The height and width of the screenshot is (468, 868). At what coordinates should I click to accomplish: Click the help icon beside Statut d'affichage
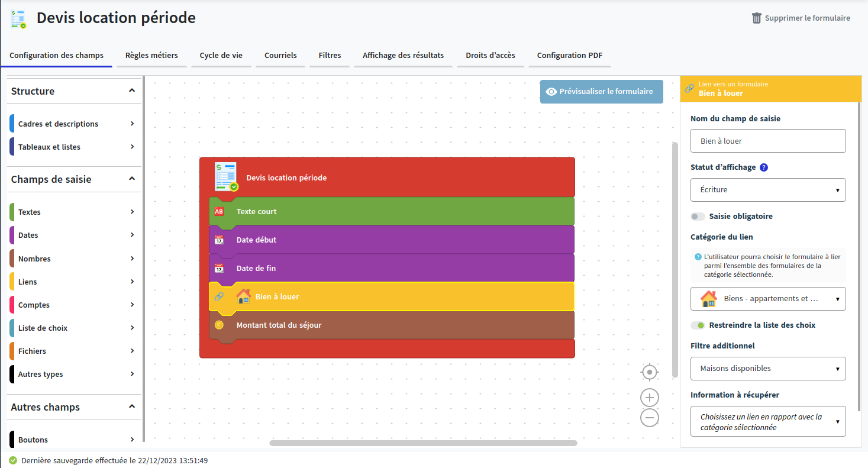(x=764, y=167)
